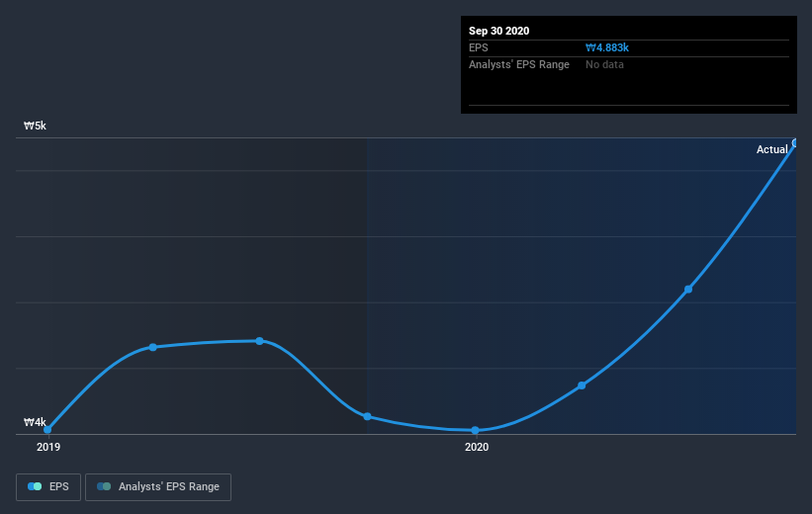Click the second EPS data point in 2019
The width and height of the screenshot is (812, 514).
click(152, 347)
